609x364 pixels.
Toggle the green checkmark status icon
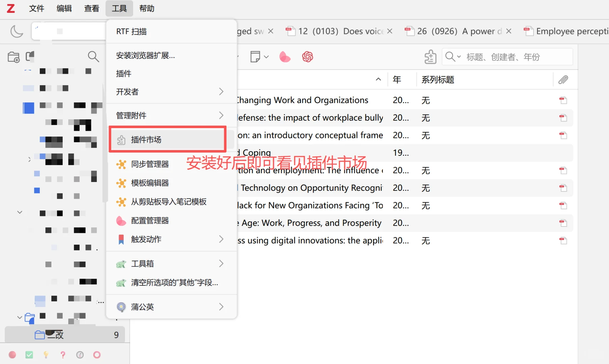[x=29, y=355]
